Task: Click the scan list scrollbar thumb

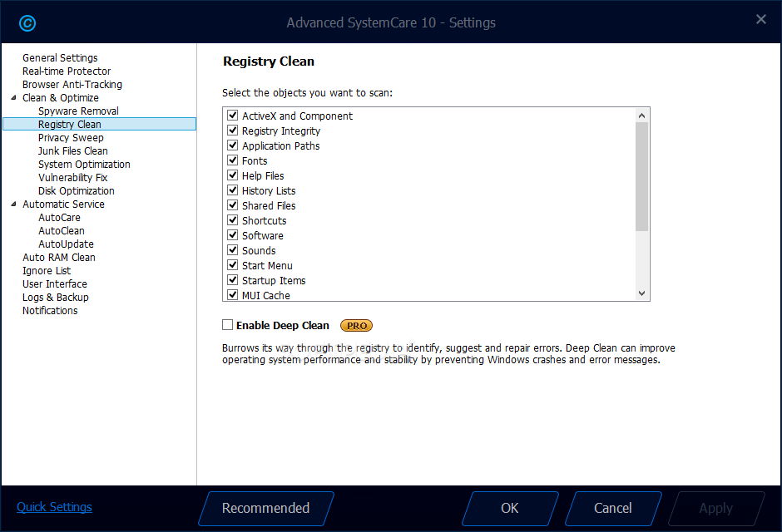Action: [x=642, y=176]
